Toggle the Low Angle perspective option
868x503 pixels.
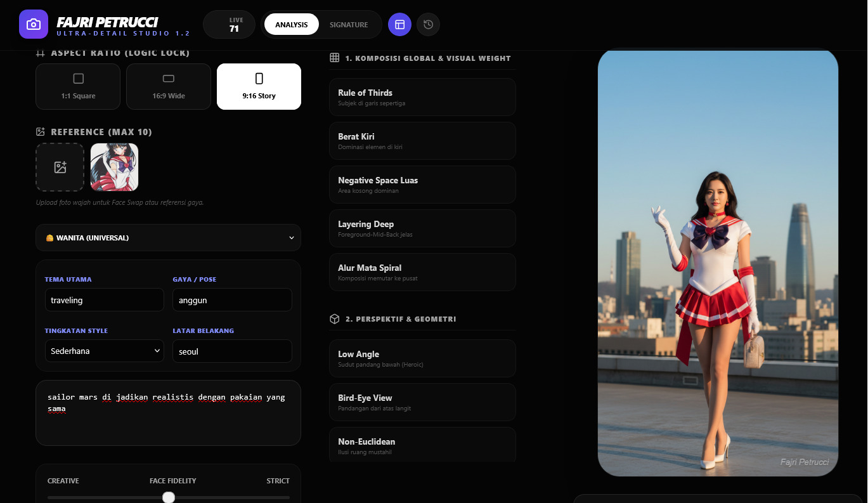pos(422,358)
